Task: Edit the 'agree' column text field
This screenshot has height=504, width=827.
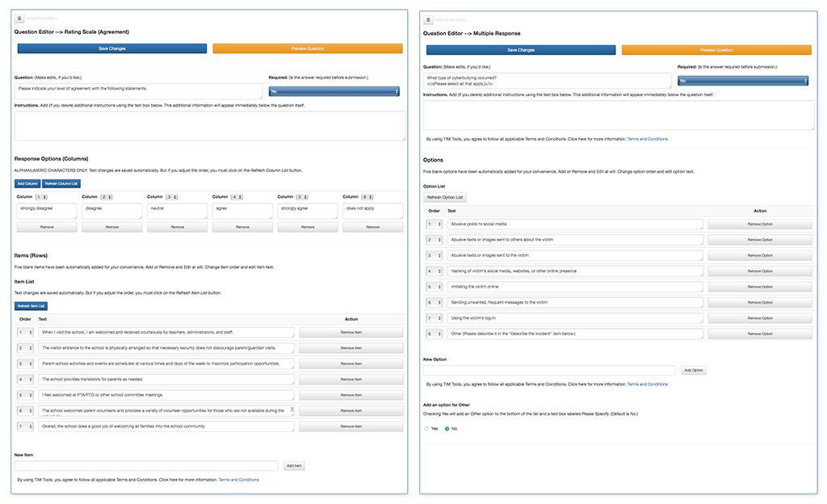Action: (242, 211)
